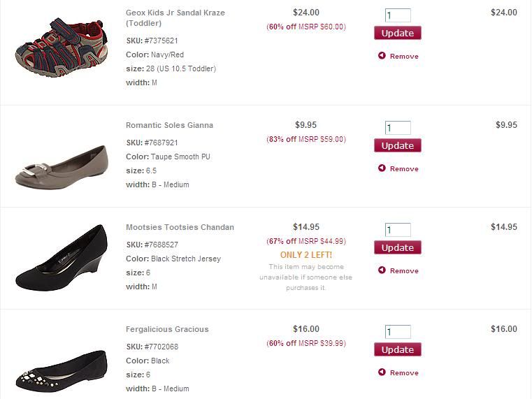Update the Mootsies Tootsies Chandan quantity
The image size is (532, 399).
[x=398, y=247]
